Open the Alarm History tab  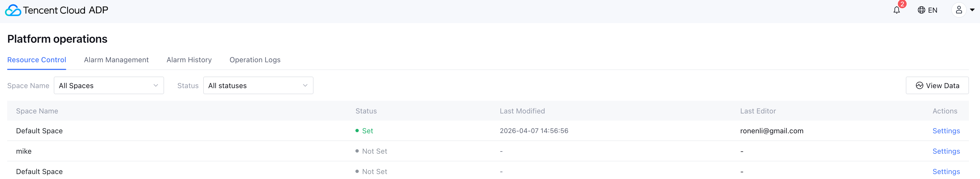pos(189,60)
